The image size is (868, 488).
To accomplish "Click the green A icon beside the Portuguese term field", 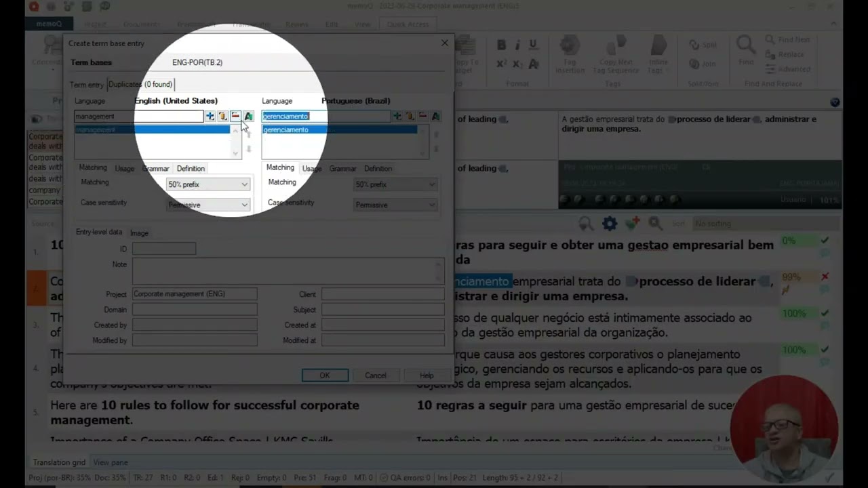I will (x=435, y=117).
